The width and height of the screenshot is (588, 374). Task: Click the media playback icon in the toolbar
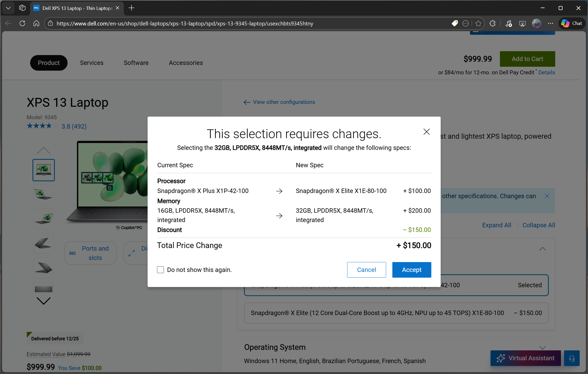(x=508, y=23)
